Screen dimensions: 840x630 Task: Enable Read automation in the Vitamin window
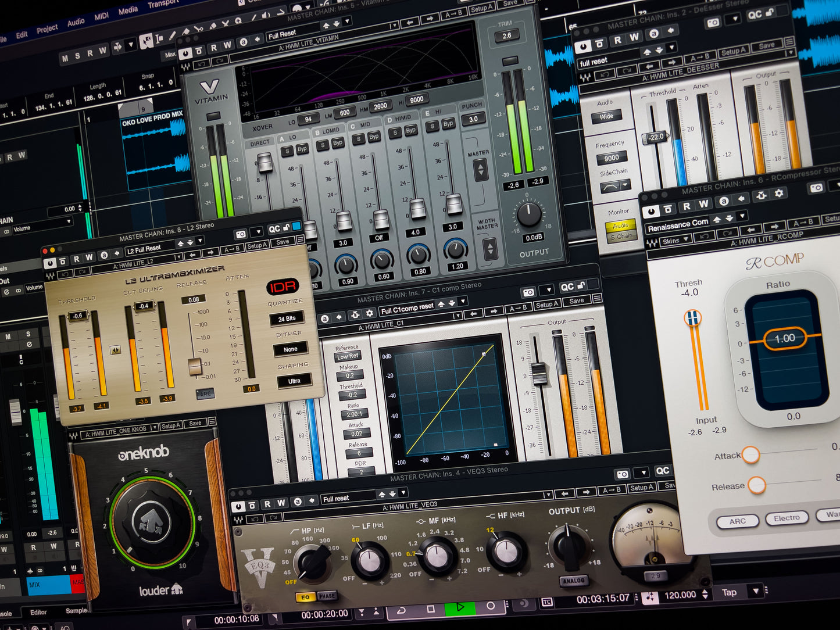(213, 48)
